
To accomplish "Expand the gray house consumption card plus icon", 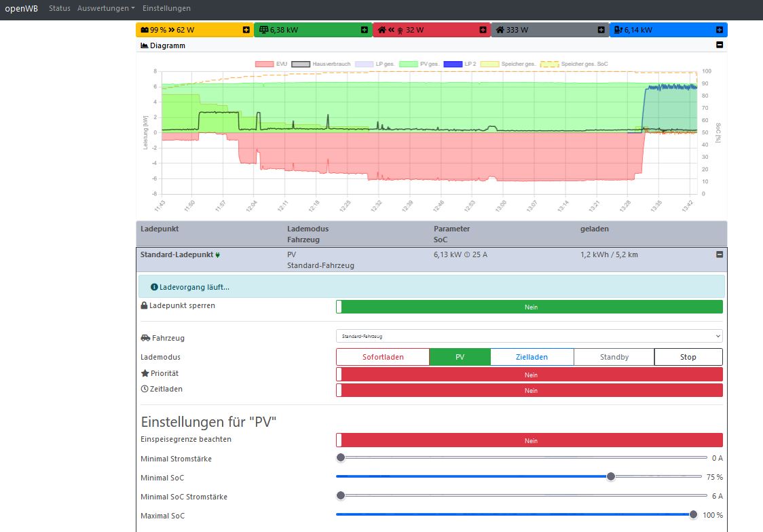I will point(601,30).
